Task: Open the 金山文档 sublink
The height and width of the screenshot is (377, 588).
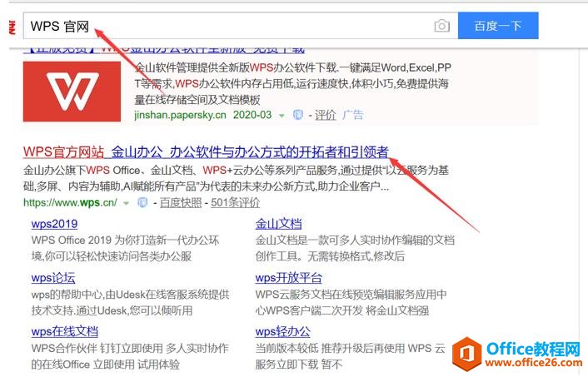Action: click(278, 224)
